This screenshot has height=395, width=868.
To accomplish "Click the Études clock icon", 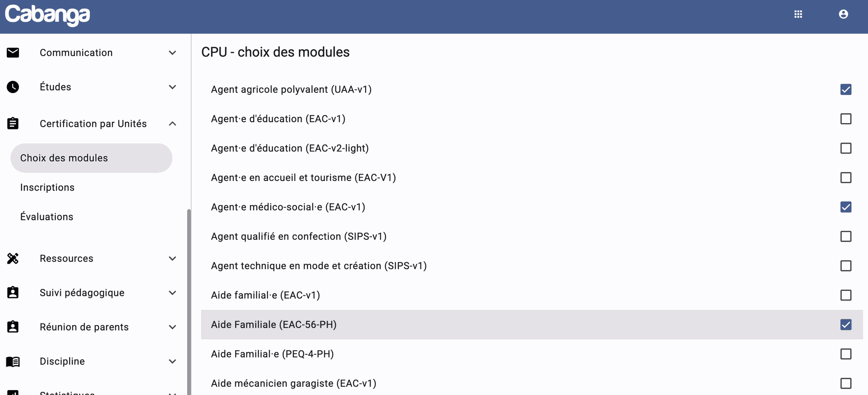I will pos(13,87).
